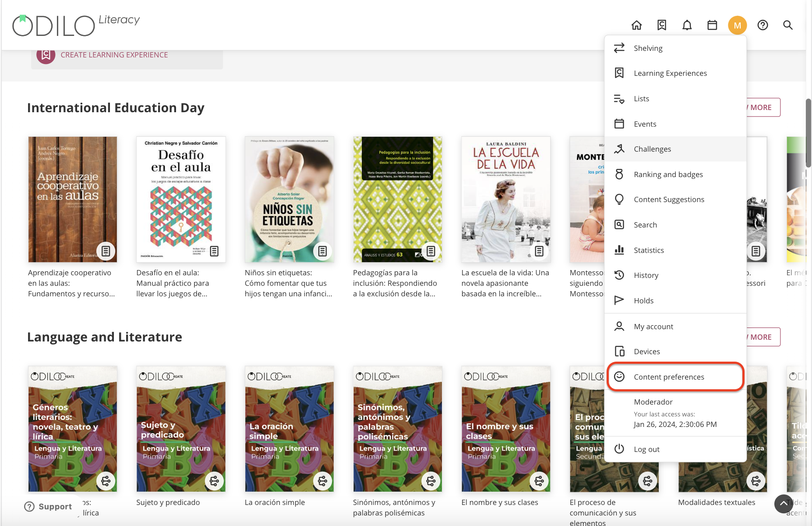Click the search magnifier in header
The height and width of the screenshot is (526, 812).
pos(788,25)
